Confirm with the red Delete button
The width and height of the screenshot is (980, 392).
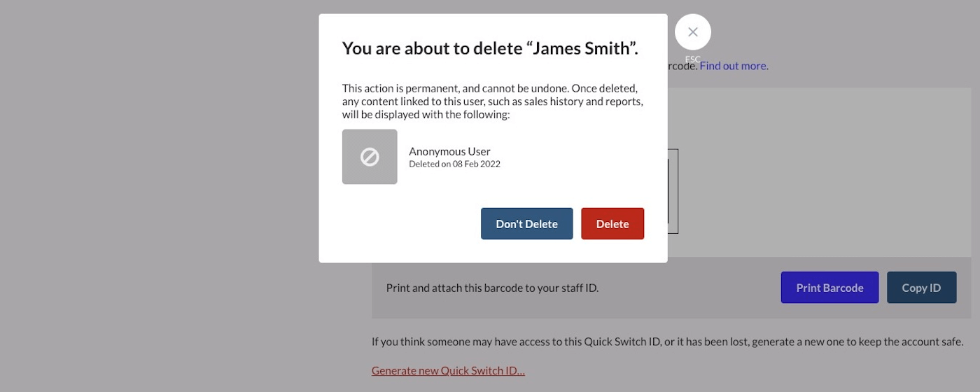coord(612,224)
